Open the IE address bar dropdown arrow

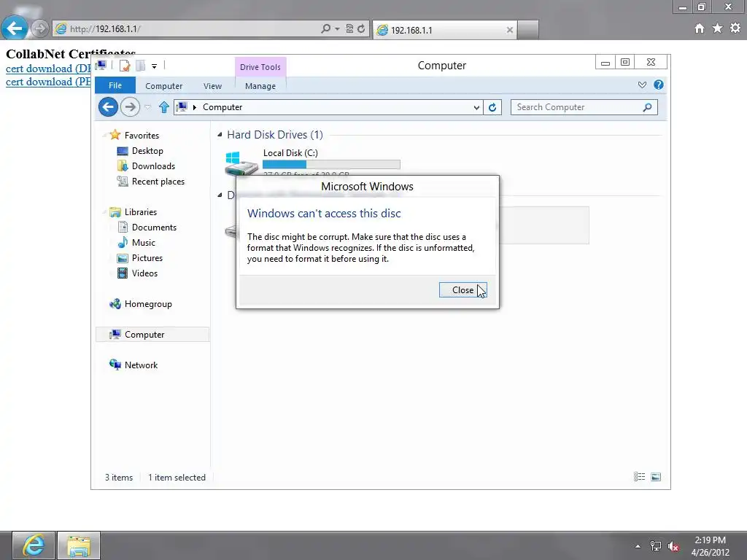(337, 28)
